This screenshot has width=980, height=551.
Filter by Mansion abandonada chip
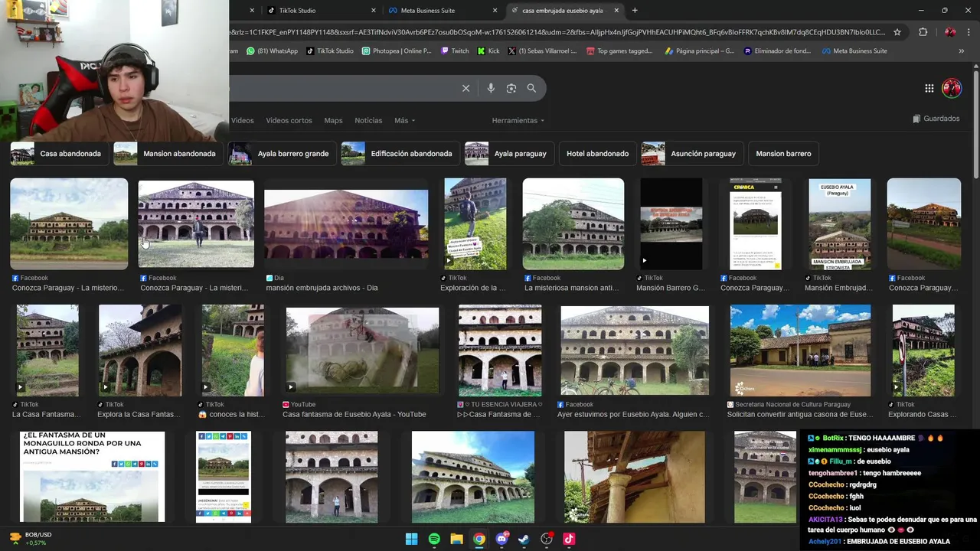click(x=168, y=153)
